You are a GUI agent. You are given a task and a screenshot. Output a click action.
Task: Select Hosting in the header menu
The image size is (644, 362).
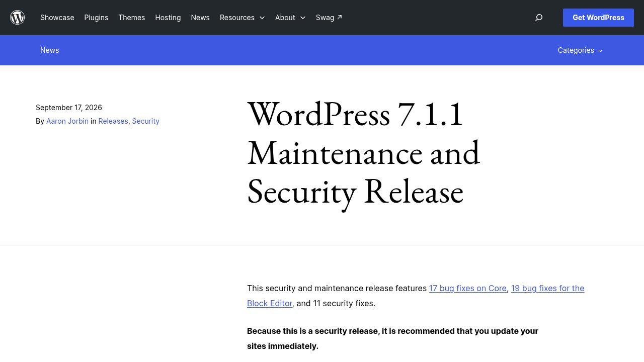168,18
